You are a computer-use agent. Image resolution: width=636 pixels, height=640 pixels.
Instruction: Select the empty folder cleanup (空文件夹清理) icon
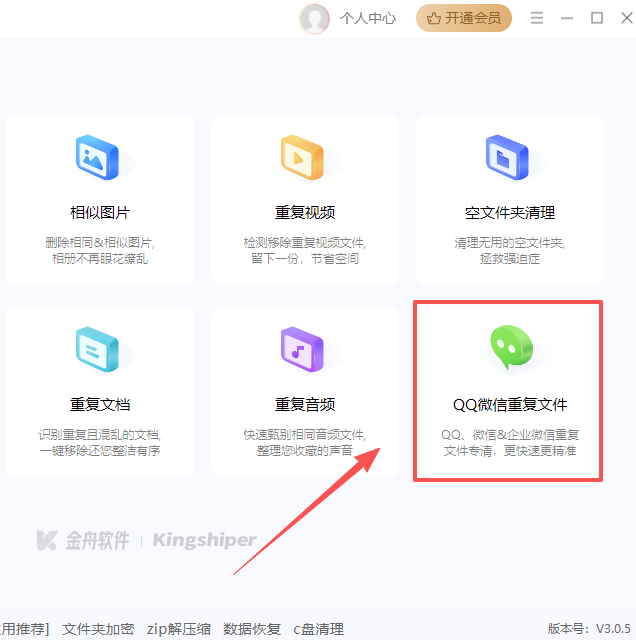point(509,157)
